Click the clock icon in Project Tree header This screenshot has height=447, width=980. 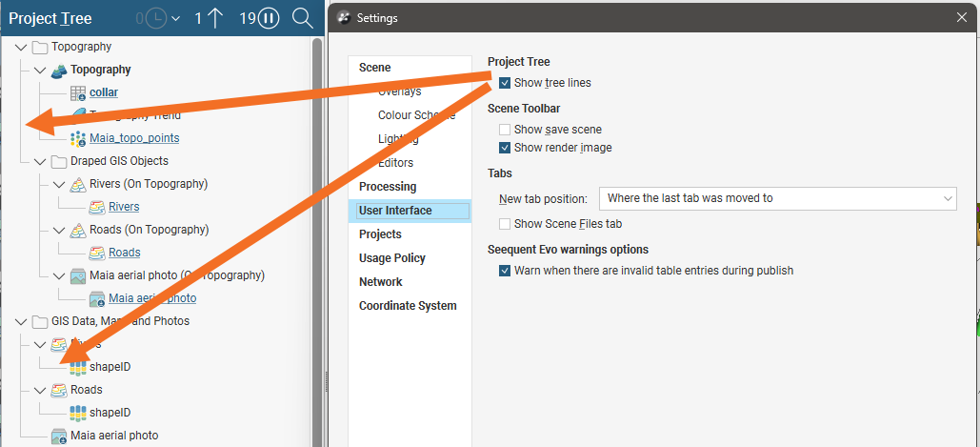coord(156,18)
